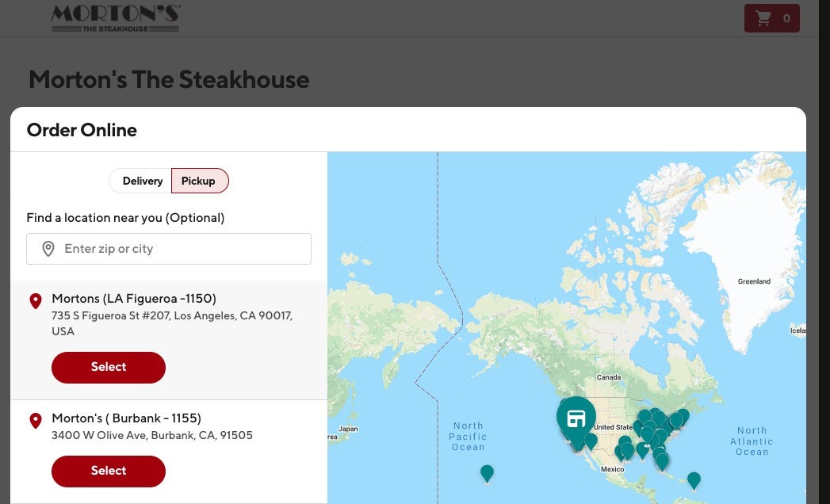Click the red pin icon beside the Burbank listing
This screenshot has width=830, height=504.
point(36,421)
